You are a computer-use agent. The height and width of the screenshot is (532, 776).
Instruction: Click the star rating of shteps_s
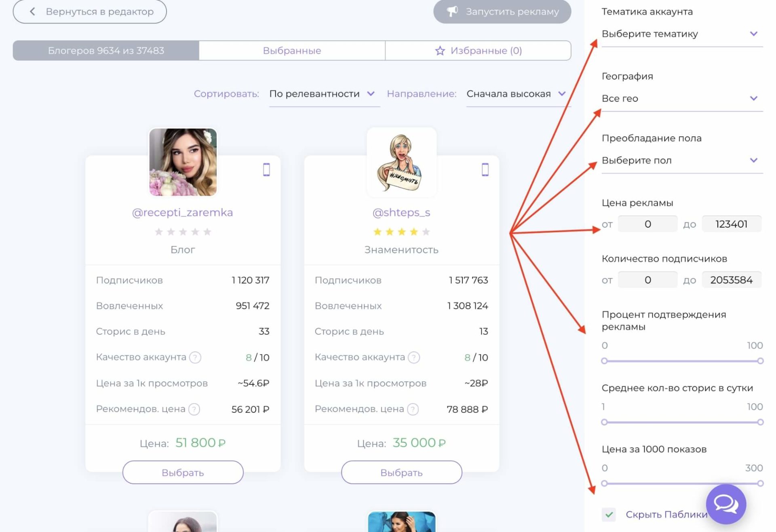401,232
